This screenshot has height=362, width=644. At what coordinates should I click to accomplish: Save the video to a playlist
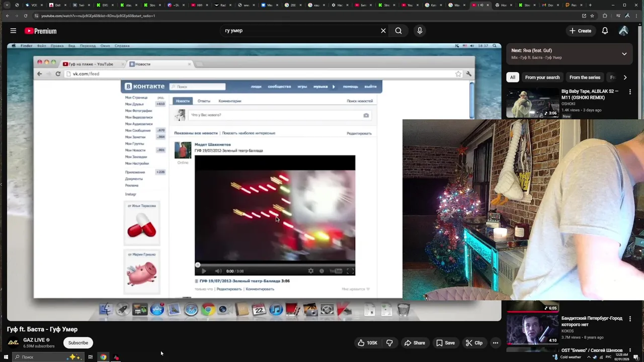pos(445,343)
